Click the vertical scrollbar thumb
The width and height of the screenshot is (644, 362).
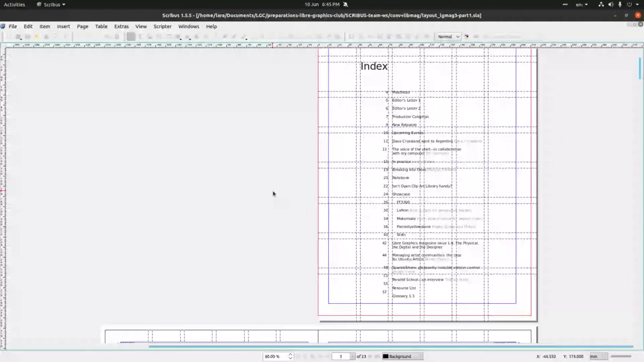pos(640,67)
